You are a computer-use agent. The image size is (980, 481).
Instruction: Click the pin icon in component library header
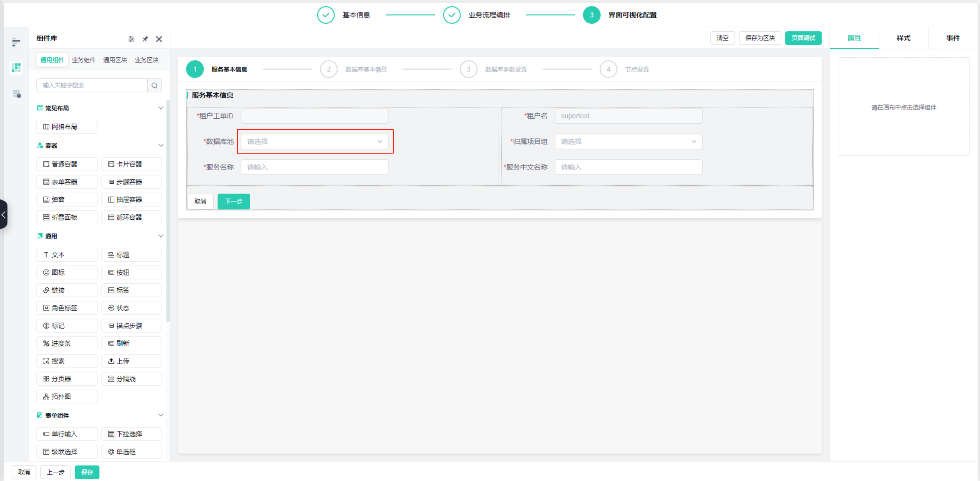(x=145, y=39)
